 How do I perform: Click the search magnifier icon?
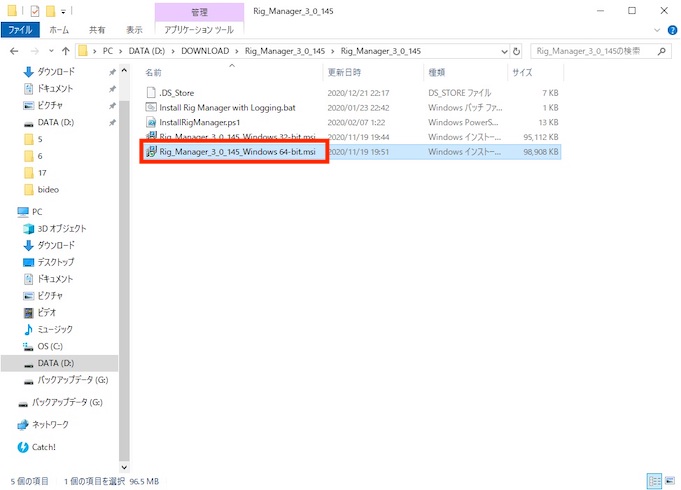(x=661, y=51)
